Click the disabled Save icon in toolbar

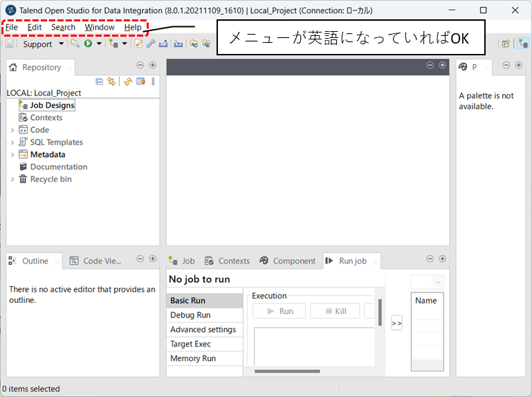tap(10, 44)
